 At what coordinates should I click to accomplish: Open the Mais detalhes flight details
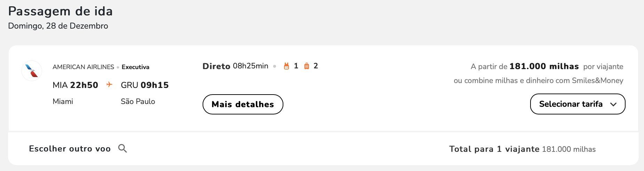click(x=243, y=104)
